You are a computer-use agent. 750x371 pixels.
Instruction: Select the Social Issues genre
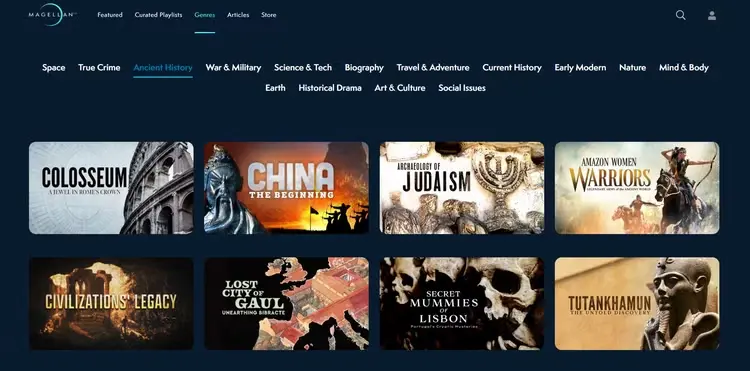click(x=462, y=88)
